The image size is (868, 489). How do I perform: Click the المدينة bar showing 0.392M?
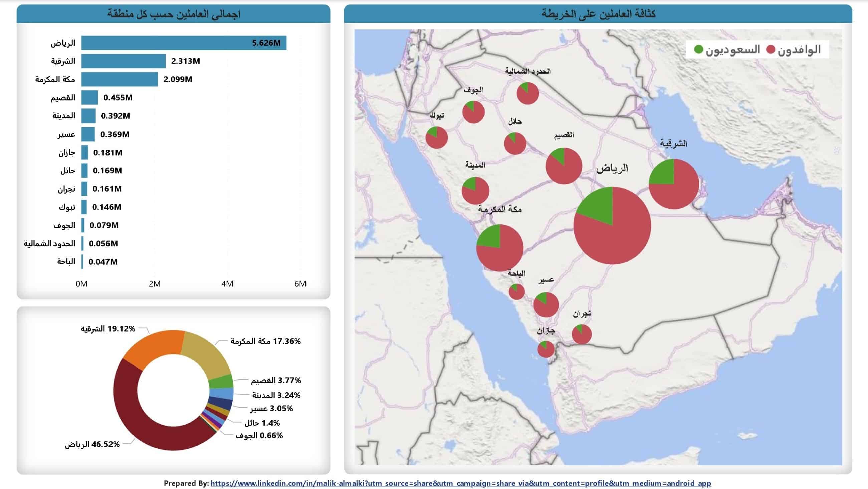pyautogui.click(x=88, y=115)
